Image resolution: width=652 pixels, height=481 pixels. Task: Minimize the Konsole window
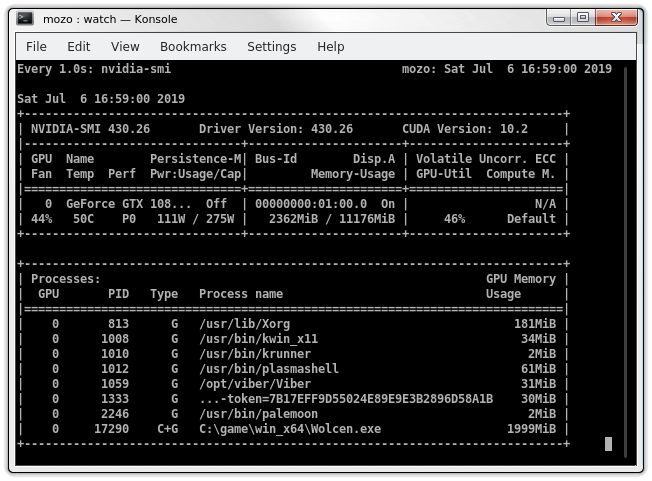coord(559,18)
